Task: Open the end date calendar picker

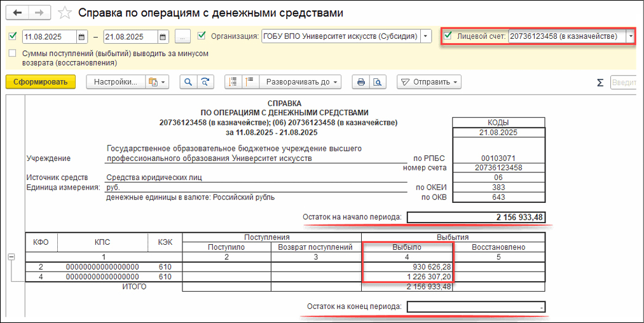Action: (x=163, y=36)
